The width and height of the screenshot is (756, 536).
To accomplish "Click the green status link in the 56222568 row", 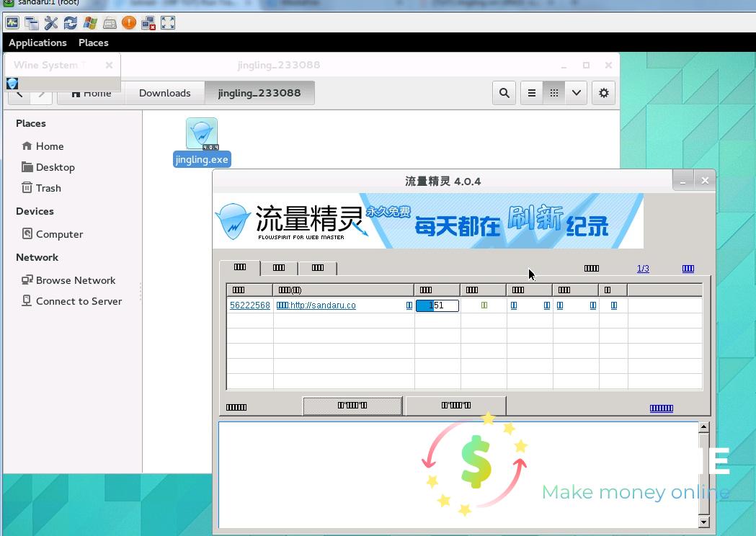I will [484, 305].
